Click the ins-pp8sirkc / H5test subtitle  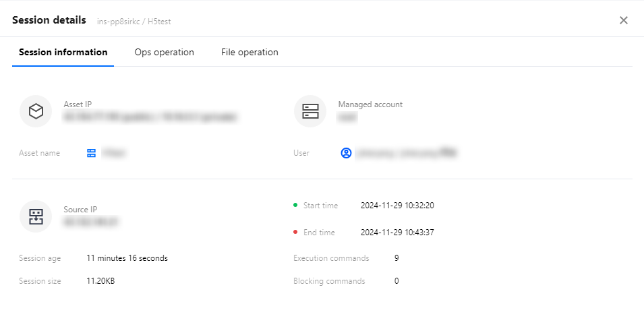click(x=134, y=22)
